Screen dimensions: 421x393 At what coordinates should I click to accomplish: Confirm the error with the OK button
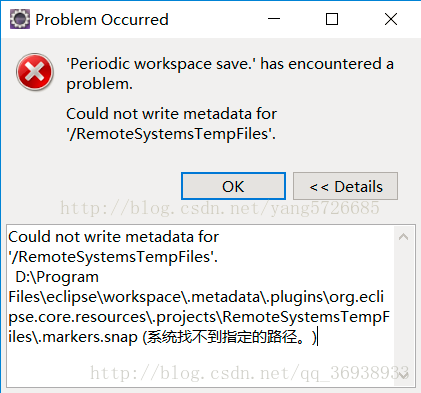[233, 186]
